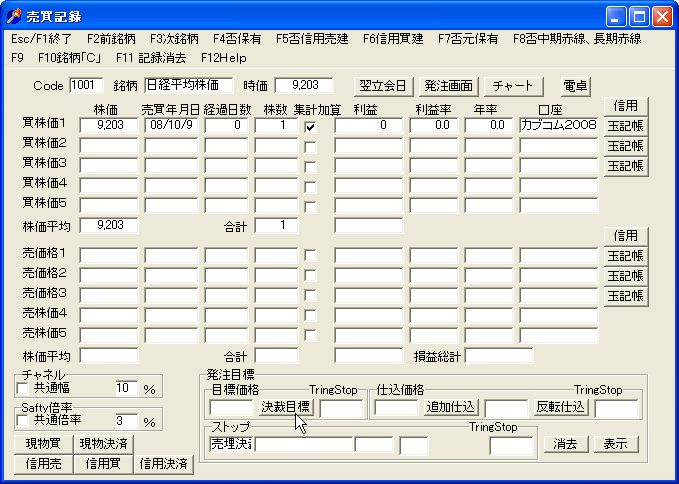Click the lower 信用 button above sell rows
The image size is (679, 484).
[625, 236]
